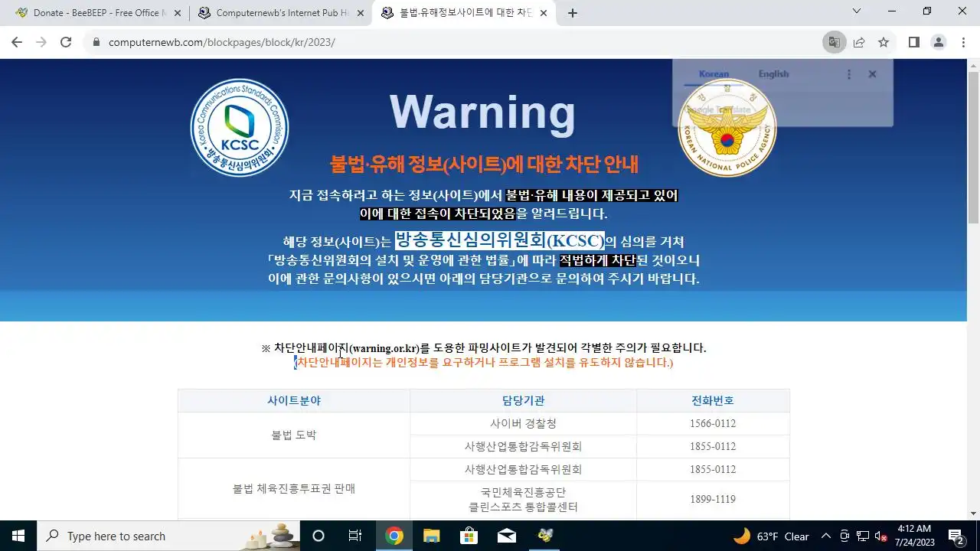Click the orange 불법·유해 정보 subtitle
Screen dimensions: 980x551
pos(484,164)
